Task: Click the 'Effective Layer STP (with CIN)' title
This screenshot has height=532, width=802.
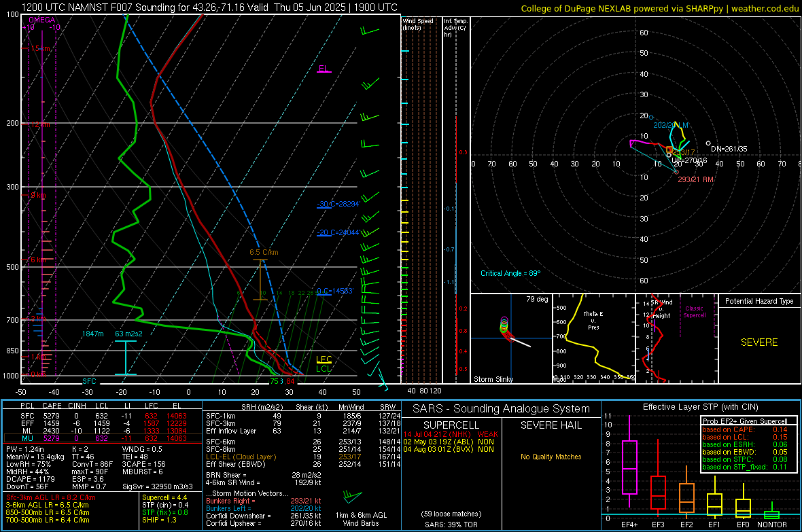Action: click(x=700, y=407)
